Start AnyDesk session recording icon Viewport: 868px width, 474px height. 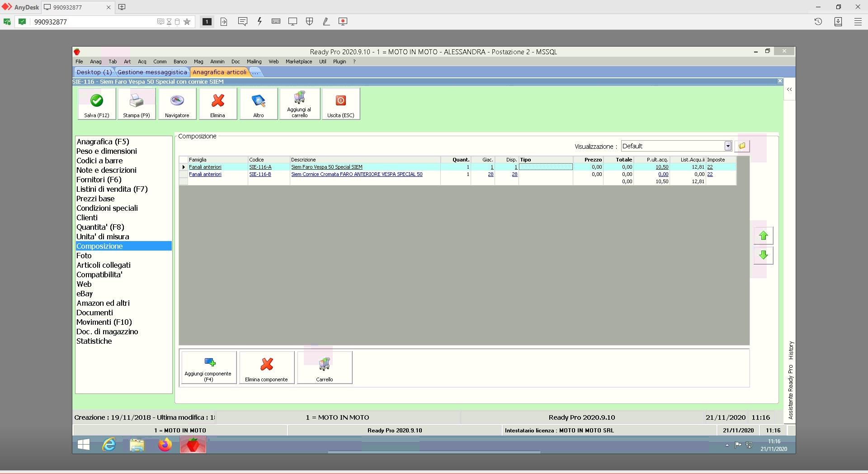[343, 21]
